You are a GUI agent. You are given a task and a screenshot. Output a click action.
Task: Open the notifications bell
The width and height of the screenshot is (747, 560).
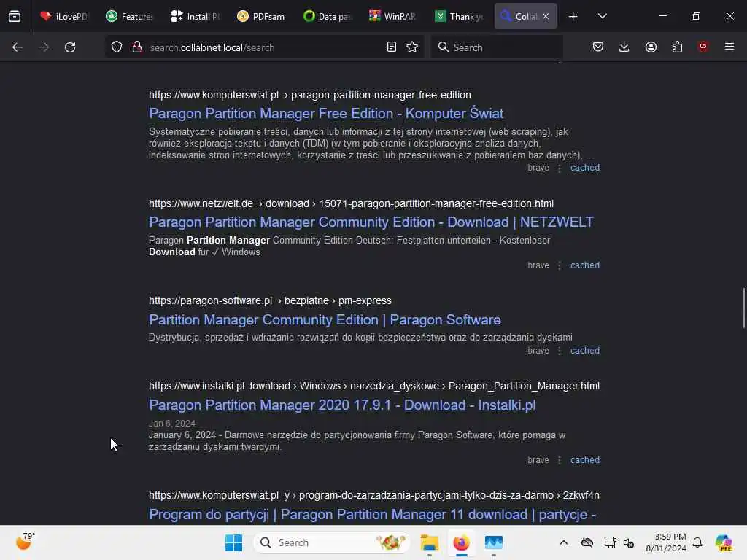point(697,542)
